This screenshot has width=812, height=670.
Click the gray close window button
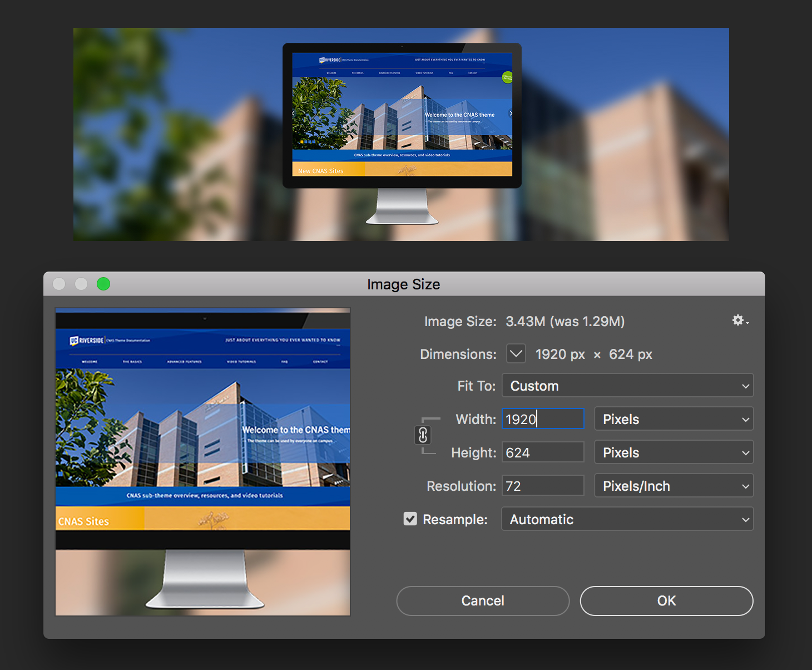click(59, 284)
